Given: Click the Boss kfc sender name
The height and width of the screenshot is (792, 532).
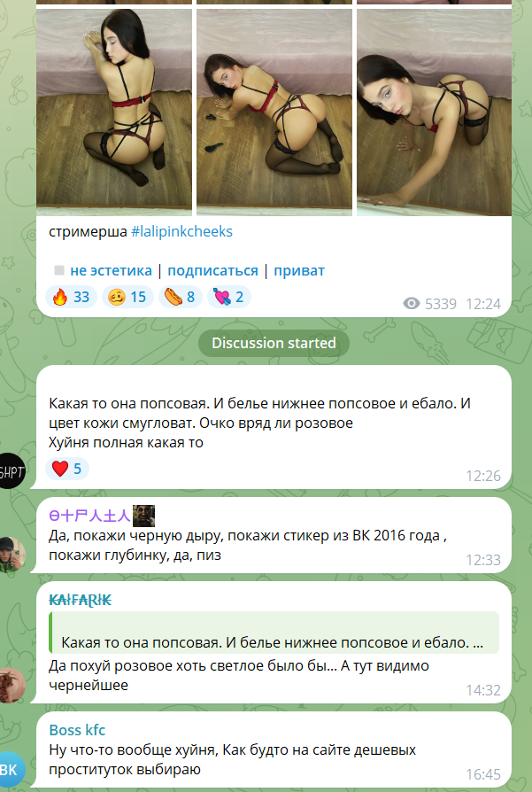Looking at the screenshot, I should point(77,730).
